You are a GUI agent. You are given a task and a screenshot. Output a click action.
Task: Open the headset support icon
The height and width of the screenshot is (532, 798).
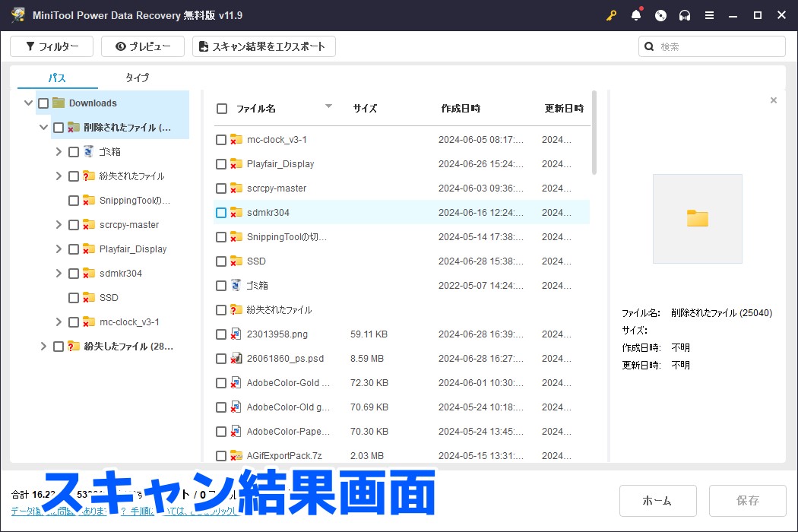click(685, 15)
